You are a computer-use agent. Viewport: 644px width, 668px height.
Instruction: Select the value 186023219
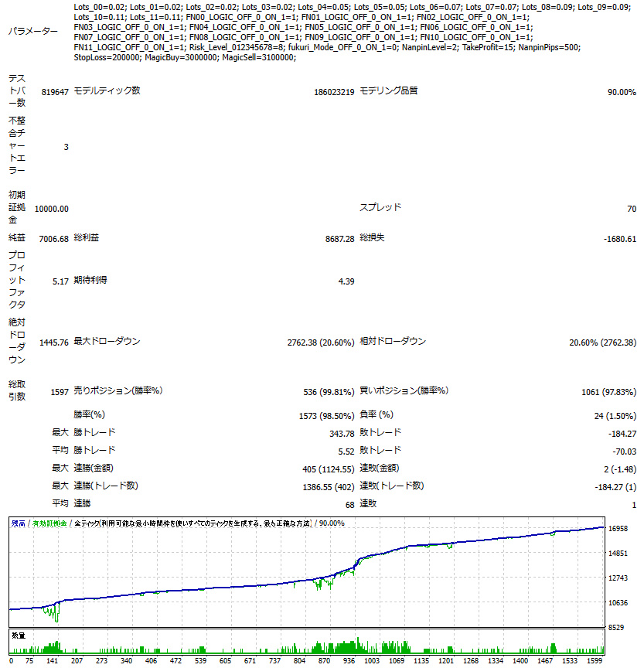334,92
